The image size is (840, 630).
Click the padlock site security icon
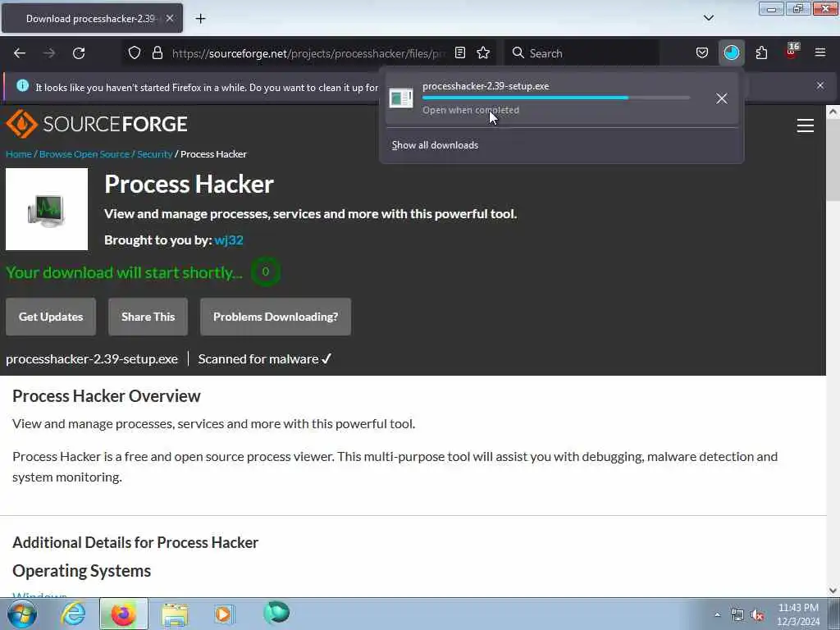tap(157, 53)
